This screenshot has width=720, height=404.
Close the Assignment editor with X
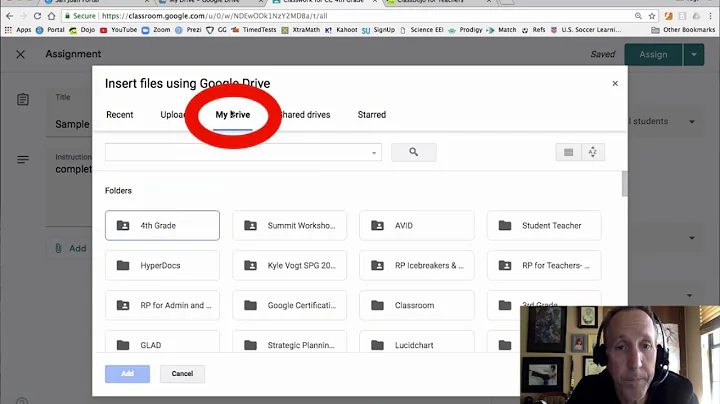(x=20, y=54)
